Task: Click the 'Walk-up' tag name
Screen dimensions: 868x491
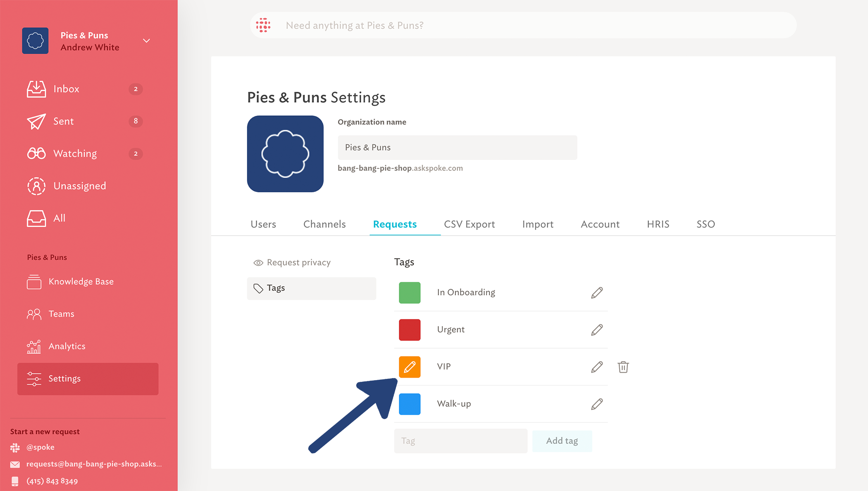Action: [x=454, y=404]
